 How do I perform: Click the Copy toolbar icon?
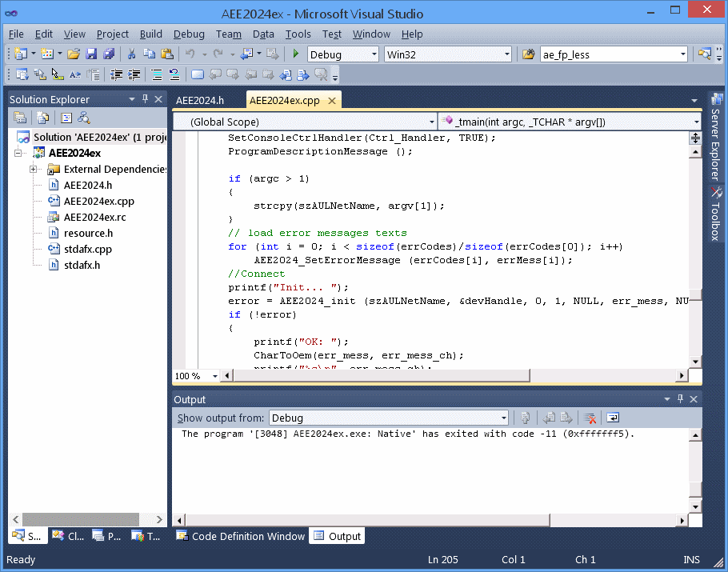149,54
